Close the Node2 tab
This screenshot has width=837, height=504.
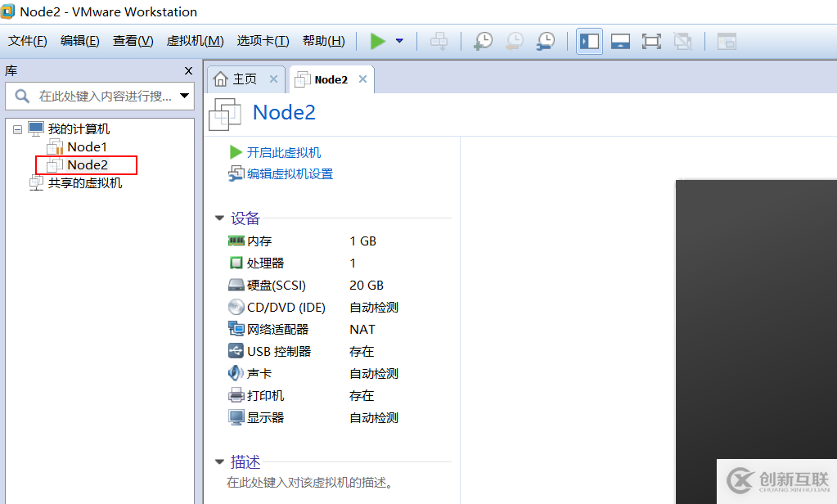[363, 79]
